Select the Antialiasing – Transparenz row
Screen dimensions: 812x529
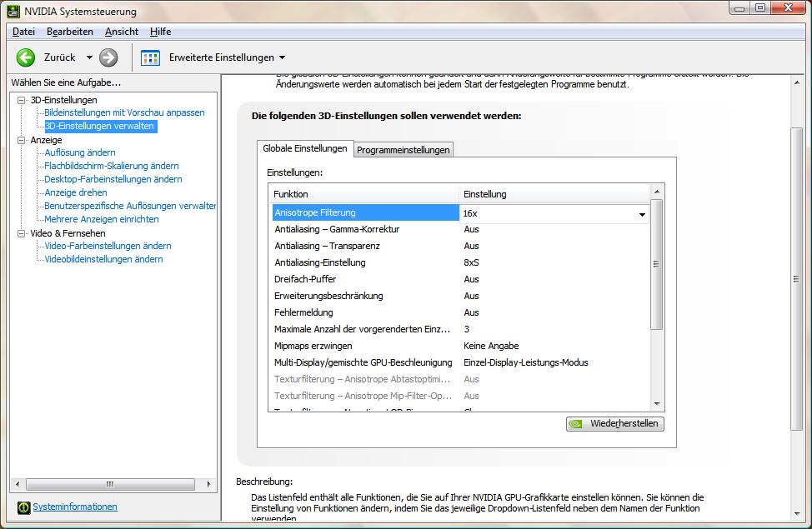click(460, 246)
